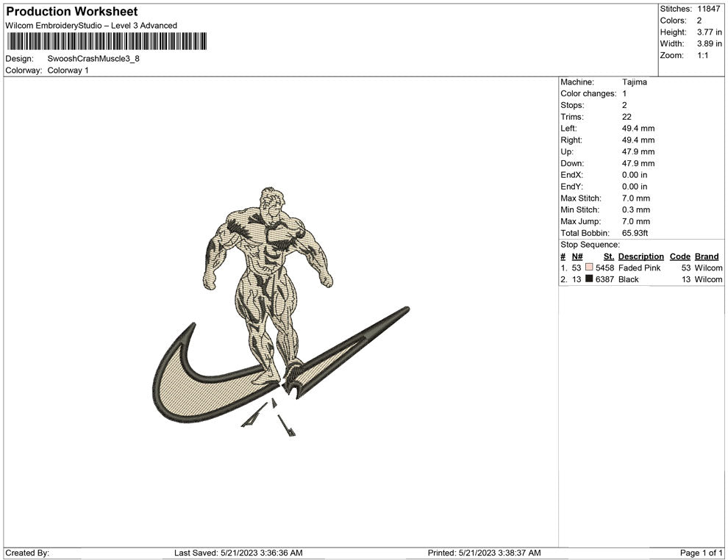Click the Colors value 2
Image resolution: width=728 pixels, height=560 pixels.
click(x=699, y=21)
